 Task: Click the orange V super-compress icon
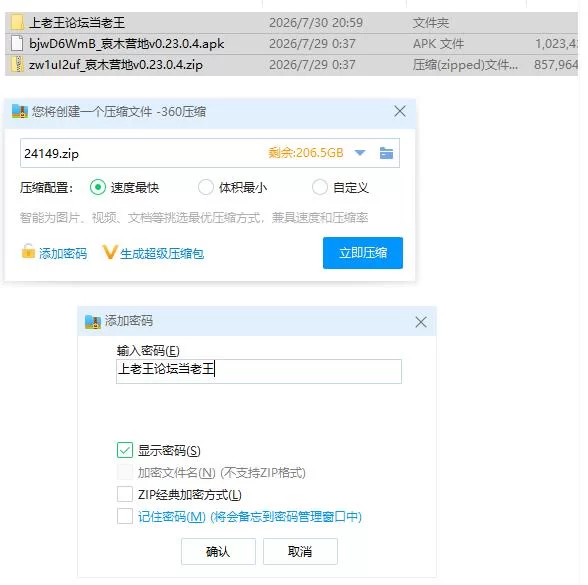[110, 252]
